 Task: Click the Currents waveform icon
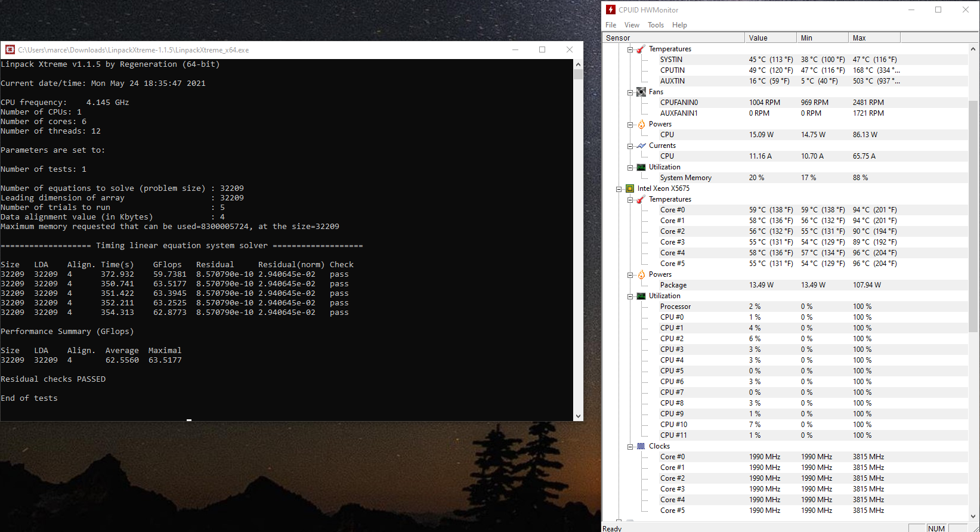(641, 146)
